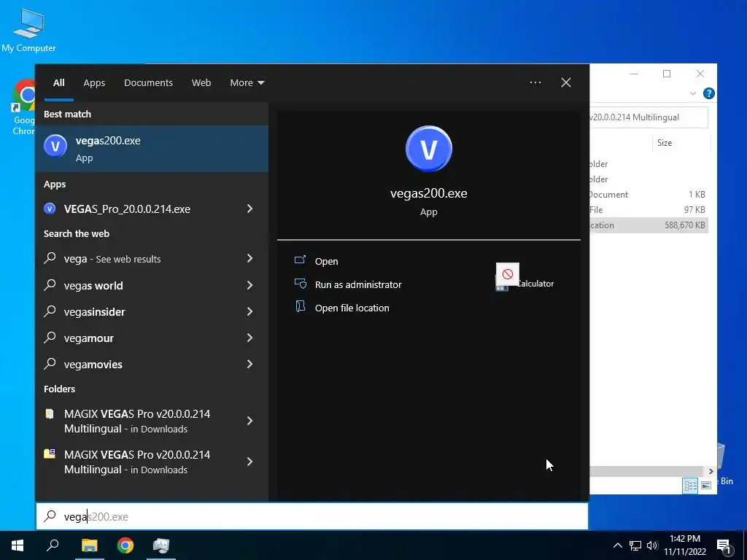
Task: Click the search box with 'vega' text
Action: point(312,516)
